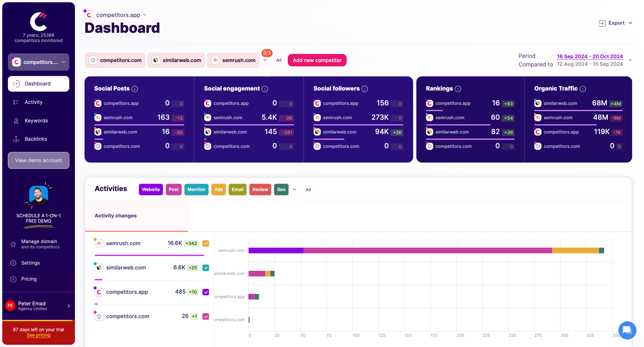Viewport: 644px width, 347px height.
Task: Click the Social followers info icon
Action: [x=365, y=89]
